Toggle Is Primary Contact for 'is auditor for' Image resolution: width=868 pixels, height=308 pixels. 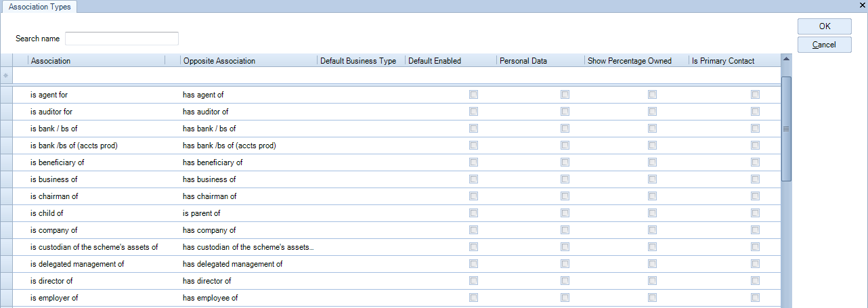click(x=755, y=112)
